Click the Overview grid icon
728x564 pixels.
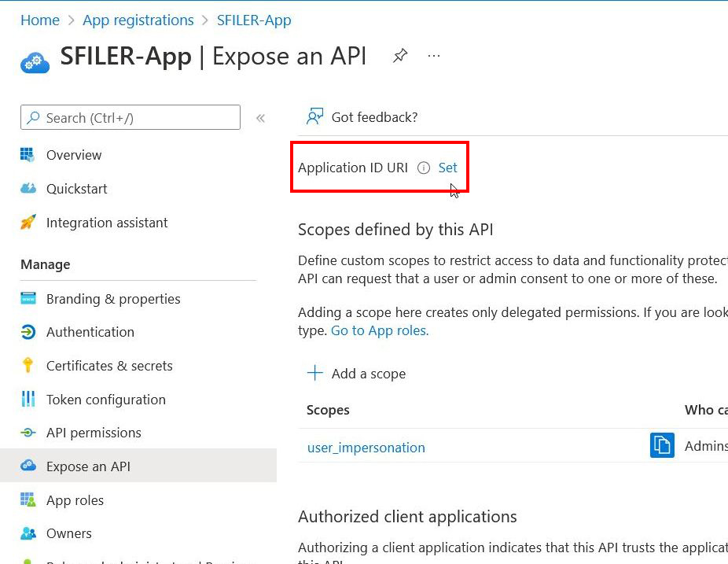(28, 154)
